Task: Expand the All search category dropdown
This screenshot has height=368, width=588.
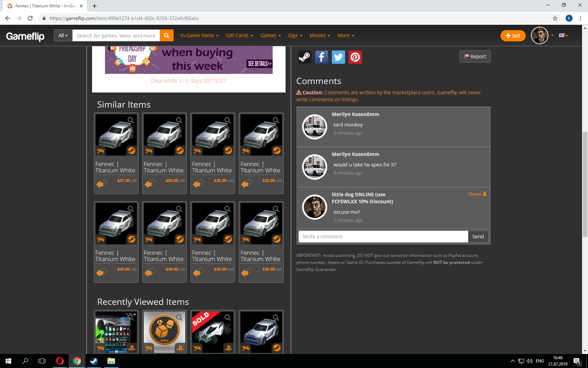Action: (63, 35)
